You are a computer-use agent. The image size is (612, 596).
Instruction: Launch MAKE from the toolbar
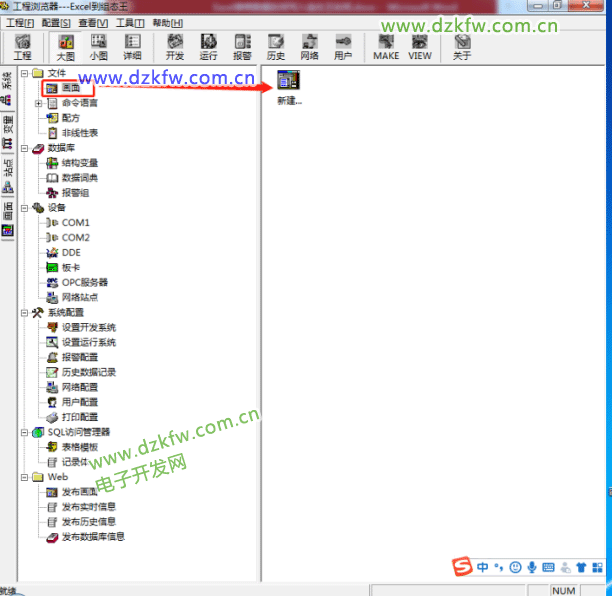point(386,47)
